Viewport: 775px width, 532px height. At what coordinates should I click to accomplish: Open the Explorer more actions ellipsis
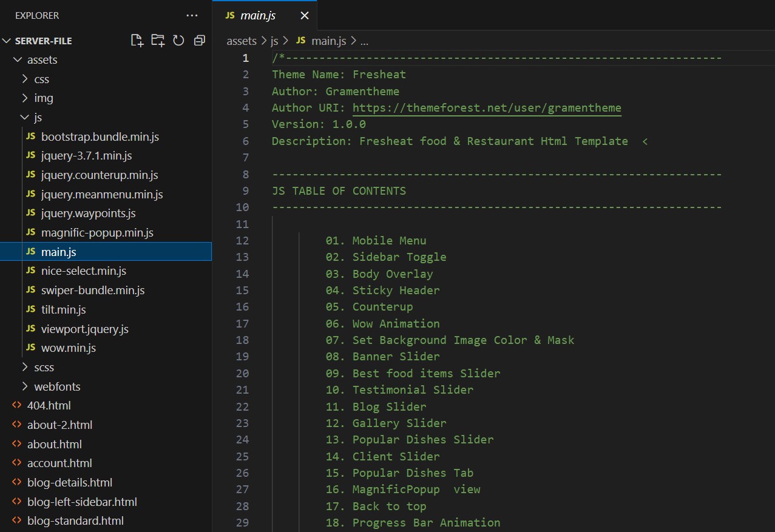[x=192, y=16]
